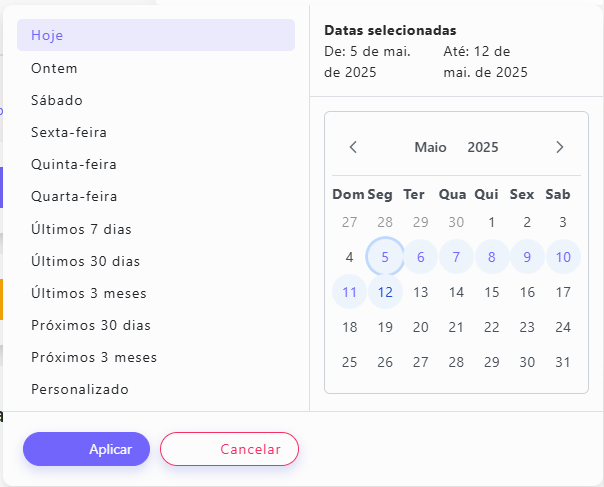Screen dimensions: 604x487
Task: Click day 15 in calendar
Action: [492, 292]
